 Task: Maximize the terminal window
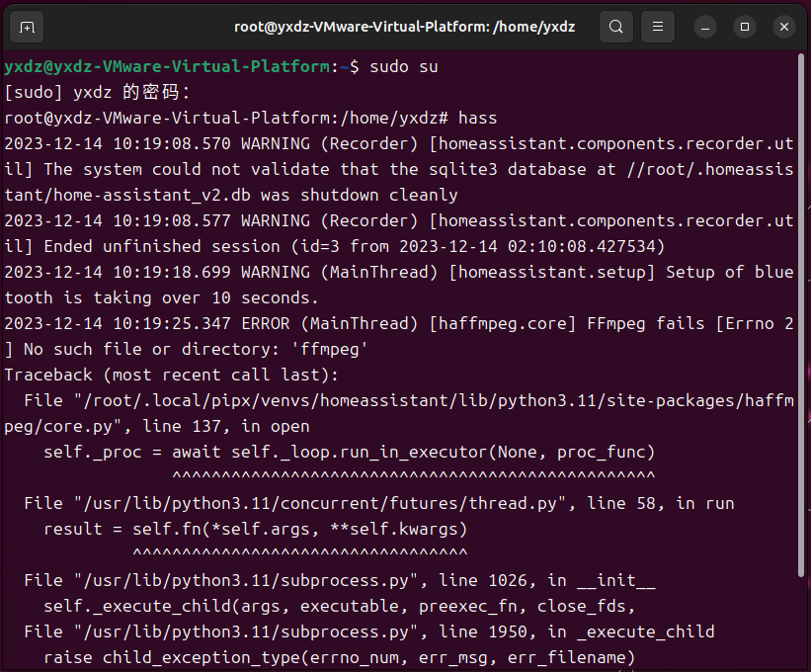745,27
